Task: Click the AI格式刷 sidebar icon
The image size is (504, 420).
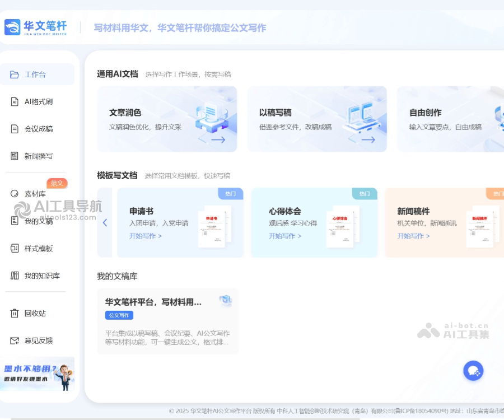Action: tap(15, 101)
